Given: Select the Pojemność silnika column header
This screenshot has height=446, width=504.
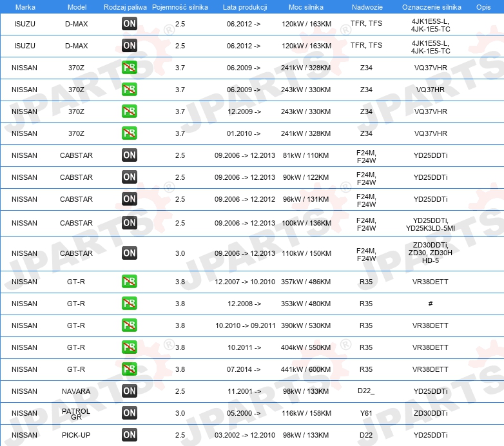Looking at the screenshot, I should [x=180, y=7].
